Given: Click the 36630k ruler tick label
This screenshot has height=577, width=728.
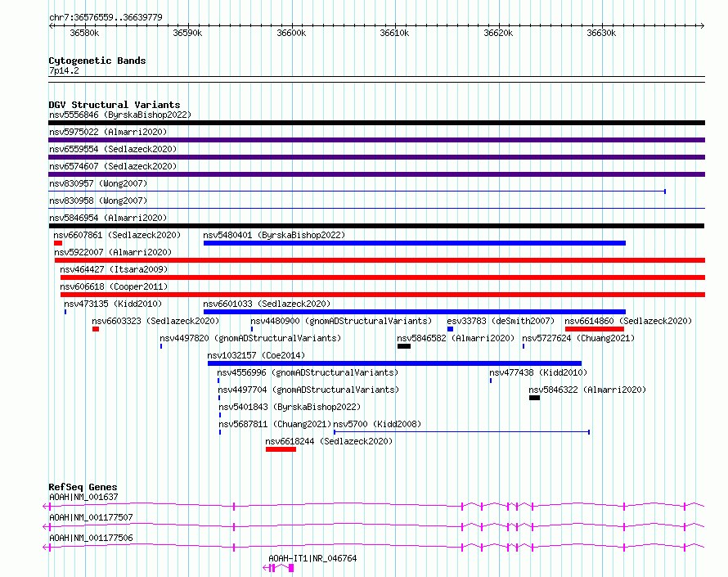Looking at the screenshot, I should tap(601, 34).
